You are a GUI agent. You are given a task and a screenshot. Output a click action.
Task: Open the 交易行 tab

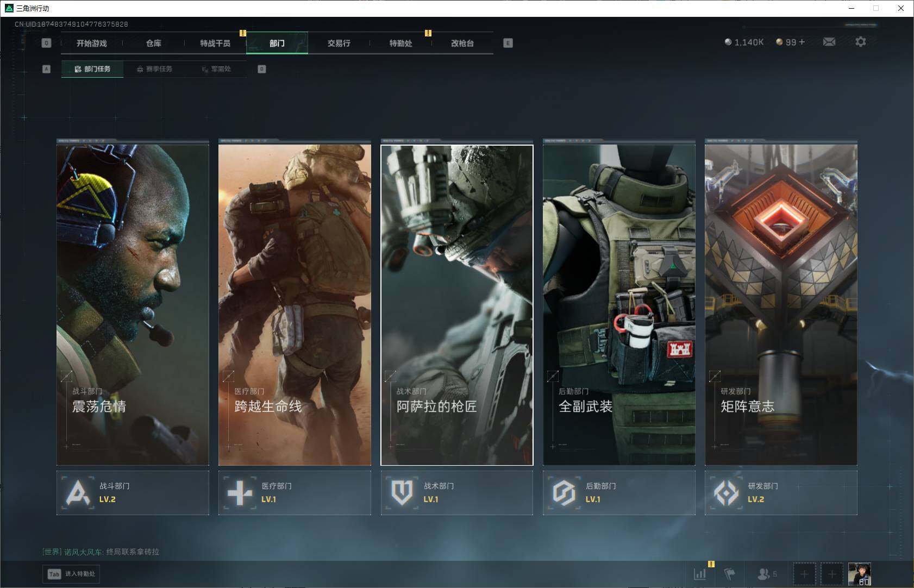pyautogui.click(x=339, y=43)
